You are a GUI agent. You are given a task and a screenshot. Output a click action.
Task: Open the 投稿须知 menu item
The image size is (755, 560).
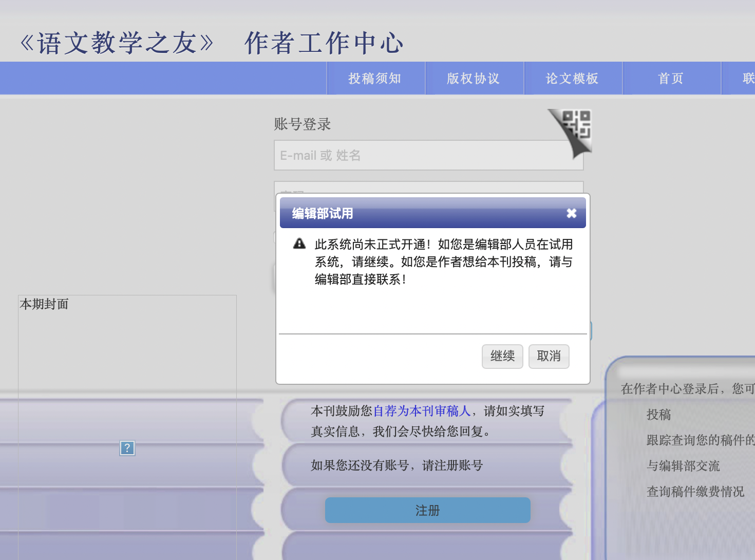[375, 79]
